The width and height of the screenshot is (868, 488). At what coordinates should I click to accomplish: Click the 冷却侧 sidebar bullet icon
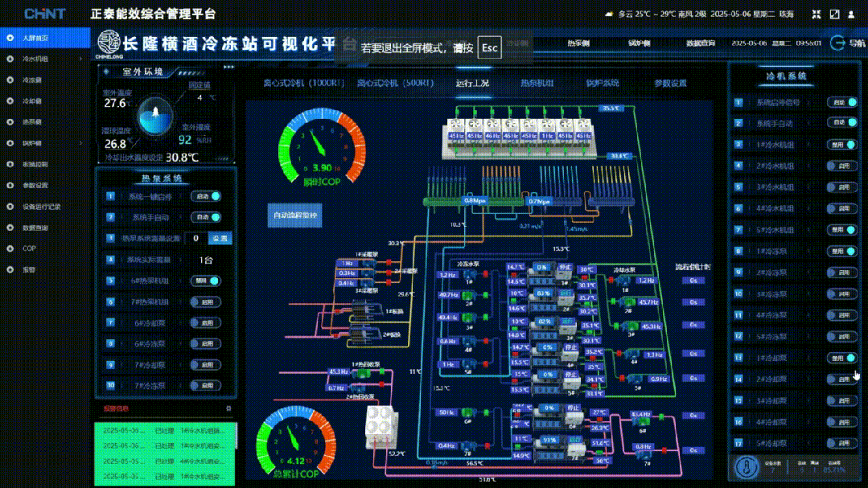pos(10,100)
